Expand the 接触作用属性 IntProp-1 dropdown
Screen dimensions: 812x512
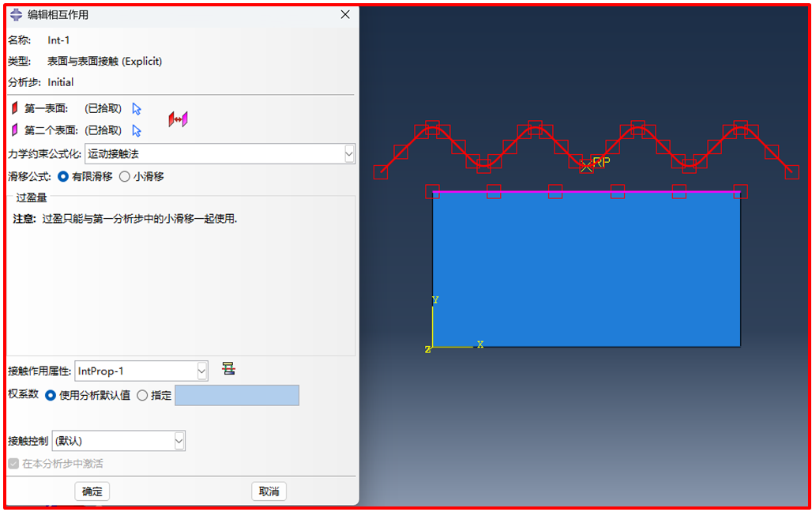(202, 371)
